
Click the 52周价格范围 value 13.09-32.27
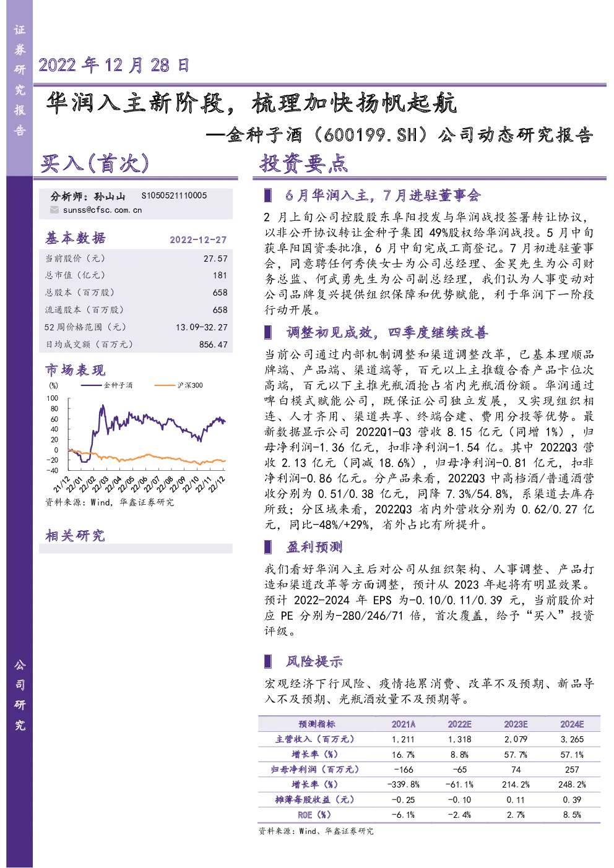202,327
